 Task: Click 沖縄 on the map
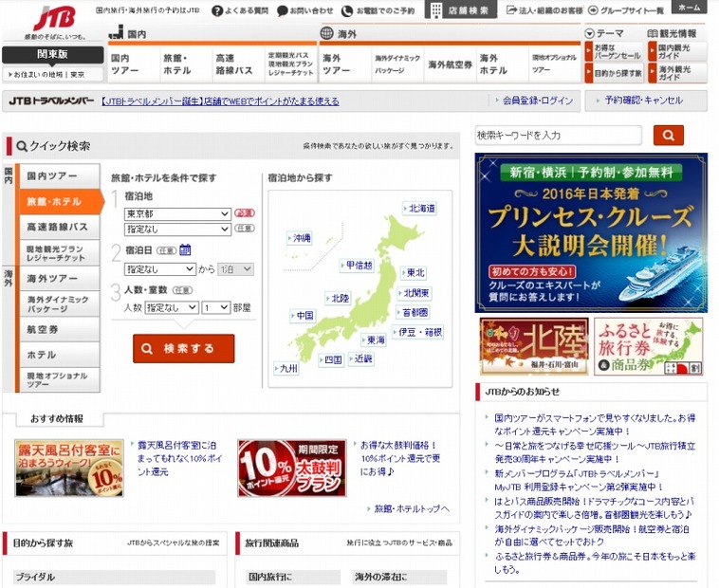300,238
